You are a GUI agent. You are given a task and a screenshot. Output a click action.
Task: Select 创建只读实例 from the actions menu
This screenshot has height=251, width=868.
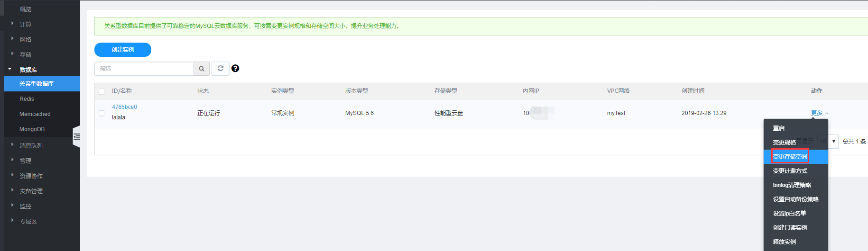(x=796, y=228)
